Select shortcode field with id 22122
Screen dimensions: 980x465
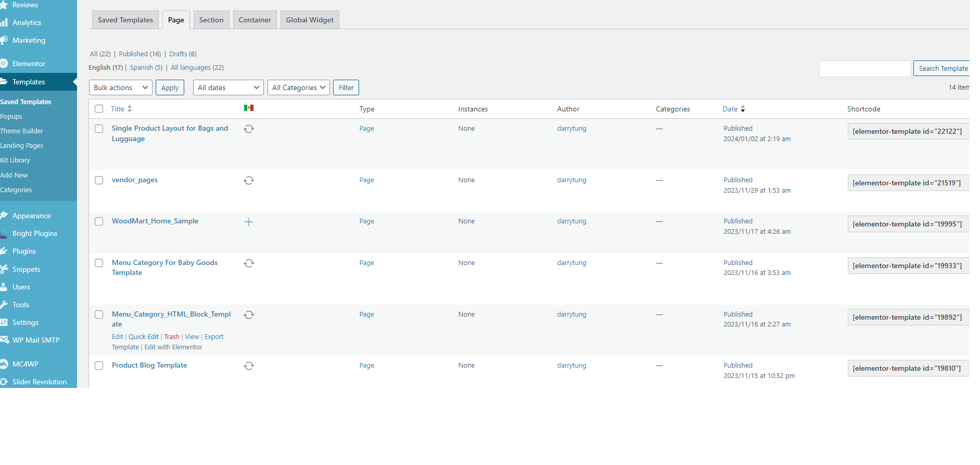coord(909,131)
